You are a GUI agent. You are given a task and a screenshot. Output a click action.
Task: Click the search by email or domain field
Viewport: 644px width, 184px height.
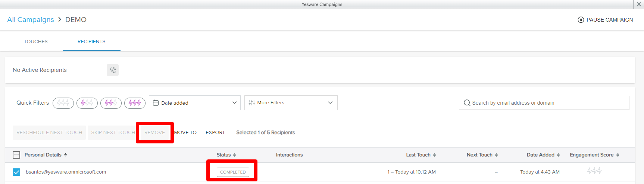point(544,103)
